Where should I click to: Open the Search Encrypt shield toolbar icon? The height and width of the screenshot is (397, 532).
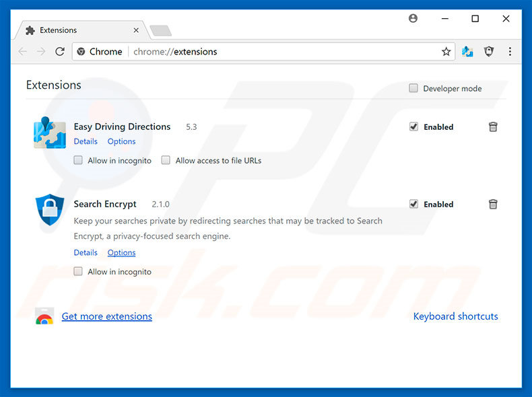(x=489, y=52)
